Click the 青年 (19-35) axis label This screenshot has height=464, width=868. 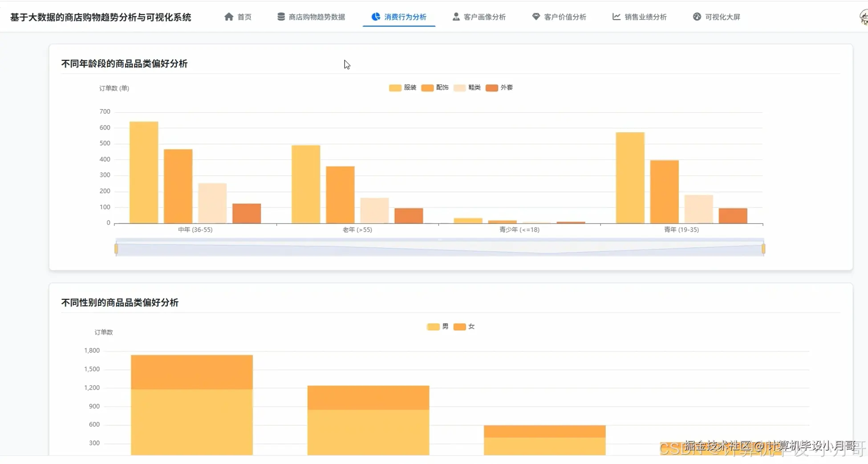tap(681, 230)
